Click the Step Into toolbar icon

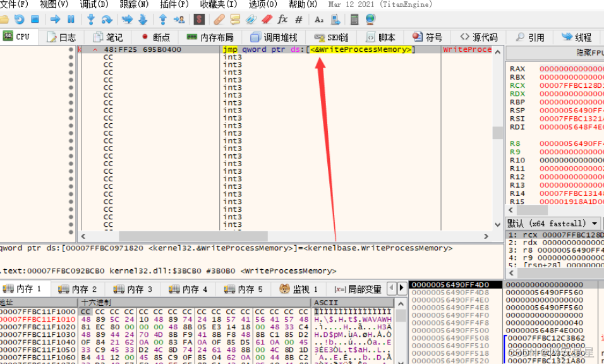[x=91, y=21]
